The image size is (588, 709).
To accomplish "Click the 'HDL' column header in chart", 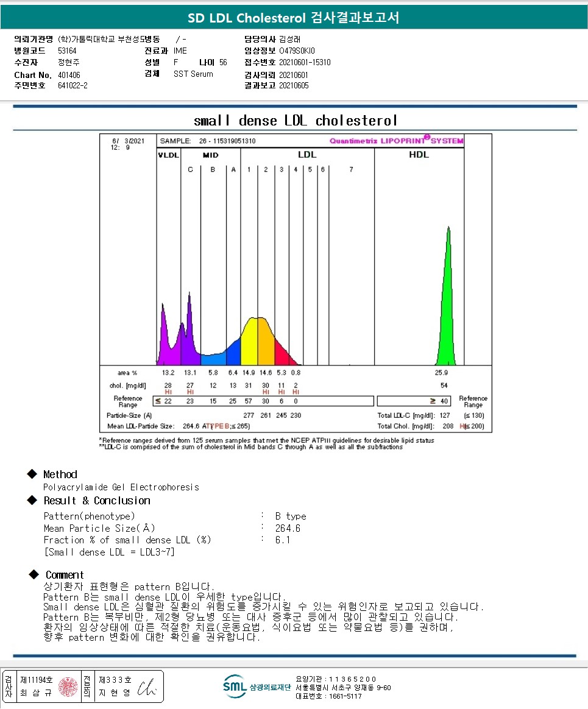I will tap(419, 155).
